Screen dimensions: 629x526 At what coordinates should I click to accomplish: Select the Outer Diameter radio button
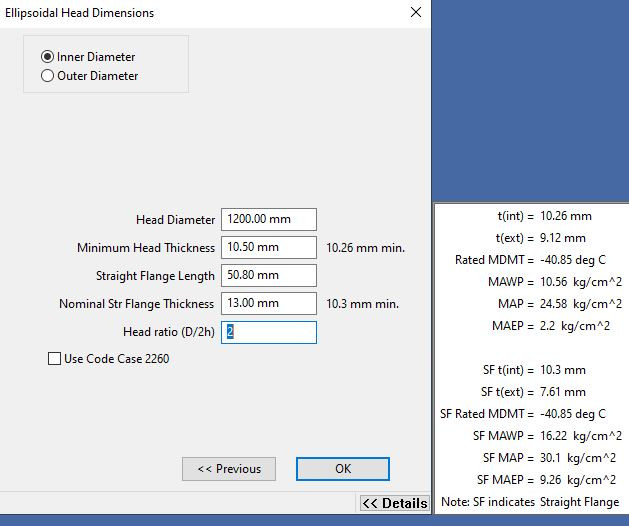coord(47,76)
